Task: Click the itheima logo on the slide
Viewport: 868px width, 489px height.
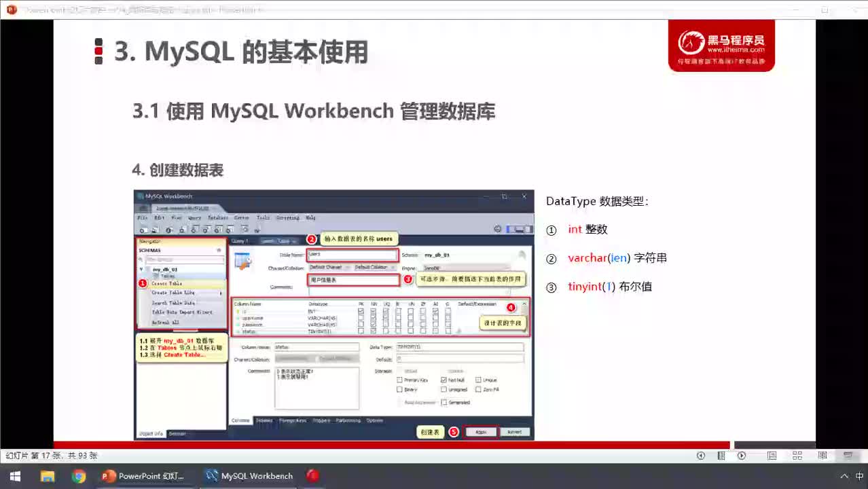Action: click(721, 45)
